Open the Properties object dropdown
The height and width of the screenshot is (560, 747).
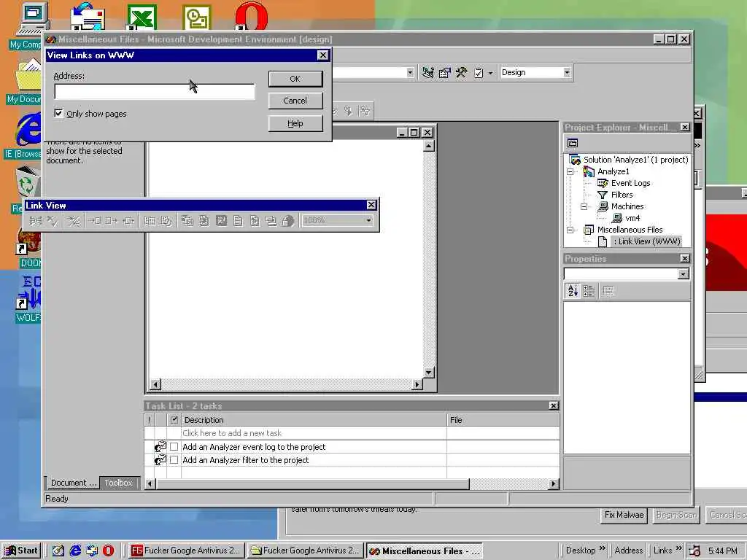click(684, 274)
